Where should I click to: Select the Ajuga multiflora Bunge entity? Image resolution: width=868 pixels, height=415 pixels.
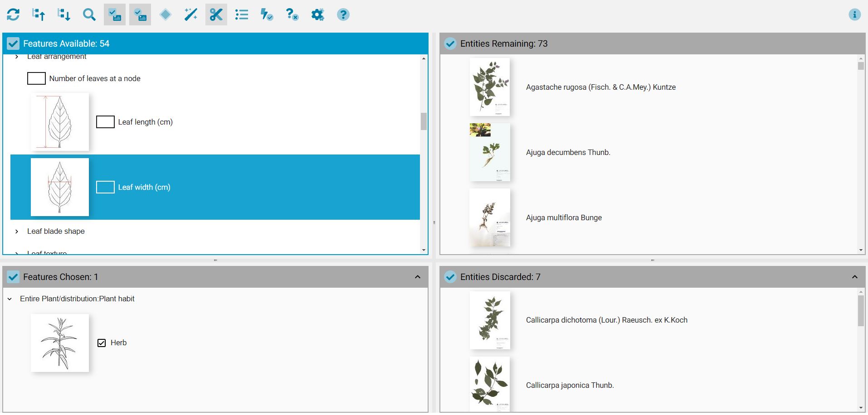click(x=564, y=217)
